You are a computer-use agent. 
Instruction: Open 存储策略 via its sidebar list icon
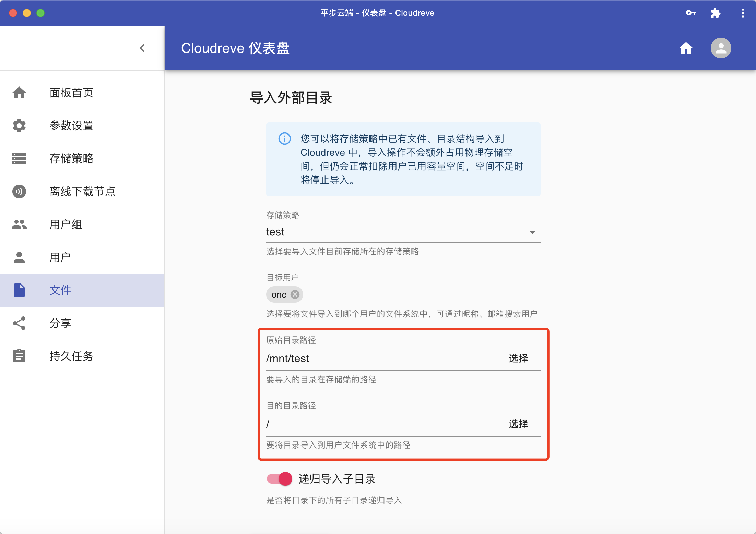[x=19, y=159]
